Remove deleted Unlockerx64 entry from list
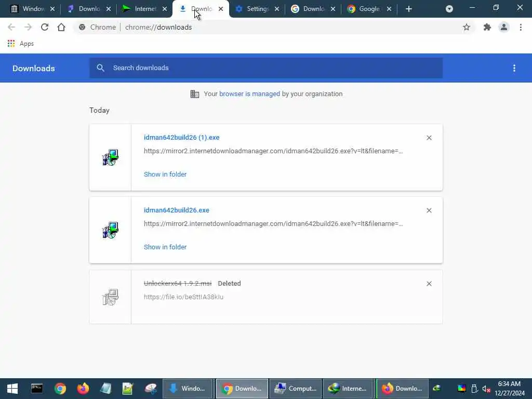 coord(429,284)
